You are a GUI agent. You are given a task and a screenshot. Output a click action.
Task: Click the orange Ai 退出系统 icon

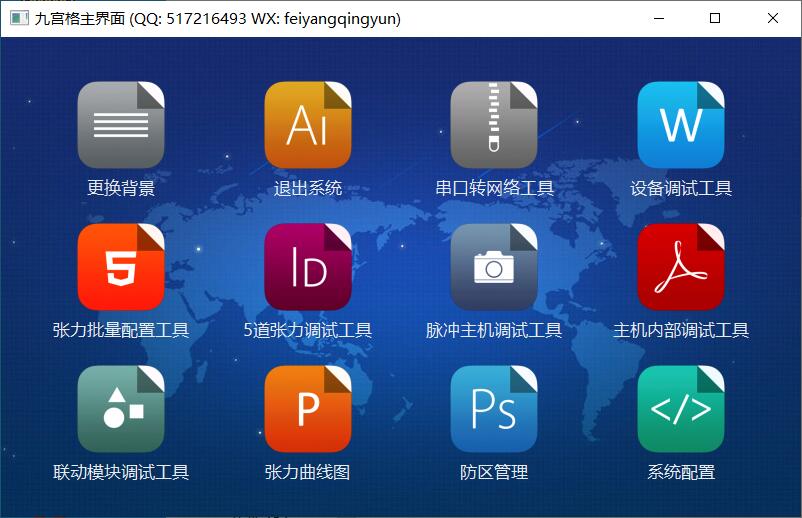(308, 125)
